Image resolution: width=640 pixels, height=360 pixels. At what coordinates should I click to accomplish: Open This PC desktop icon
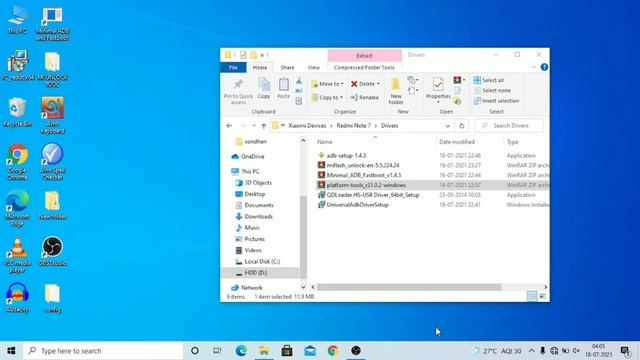(17, 20)
